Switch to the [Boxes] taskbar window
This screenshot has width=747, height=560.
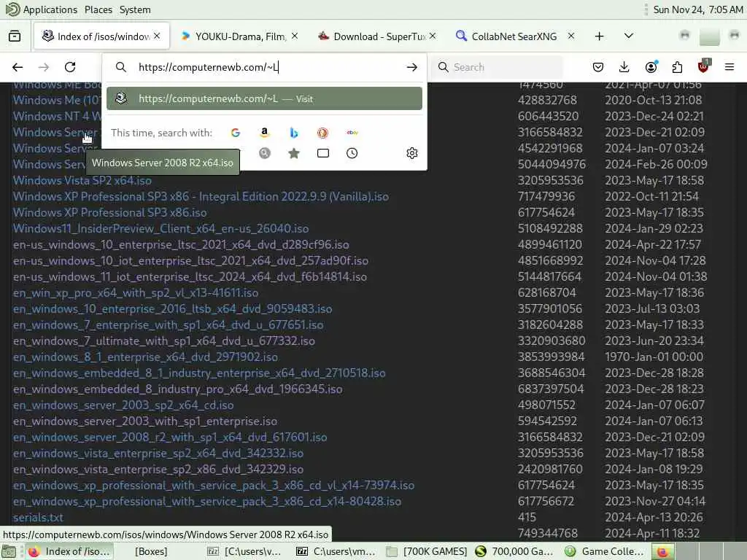pos(150,551)
